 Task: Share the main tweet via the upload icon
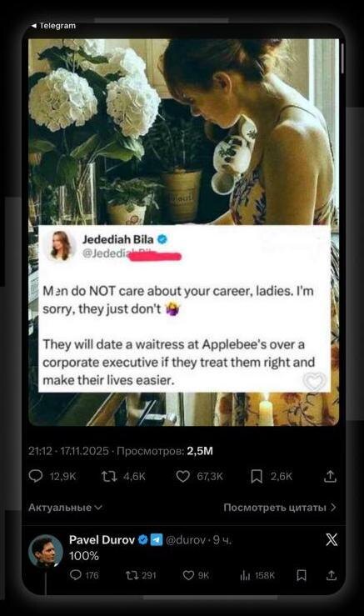coord(330,476)
